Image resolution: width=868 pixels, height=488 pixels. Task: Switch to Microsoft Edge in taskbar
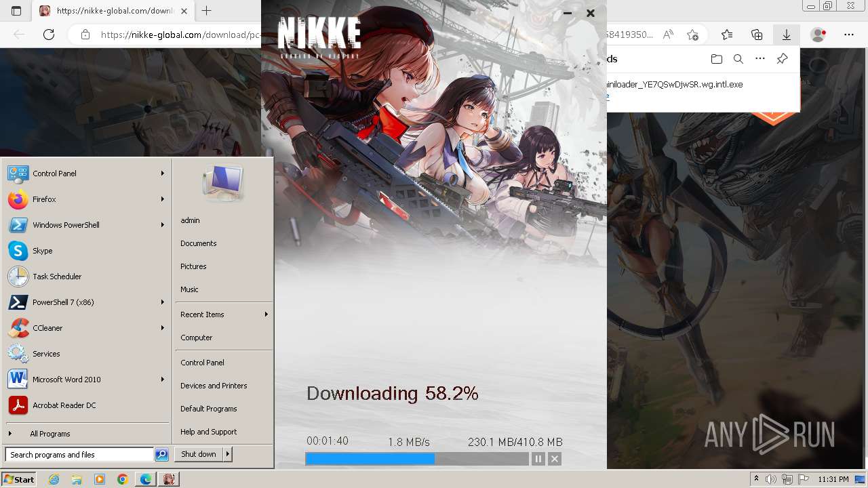click(x=146, y=479)
